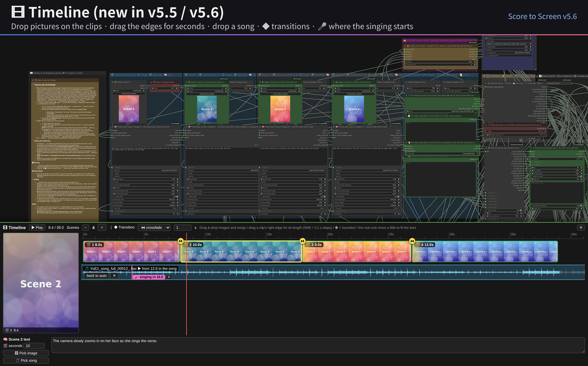This screenshot has width=588, height=366.
Task: Click the 'back to auto' button
Action: 97,276
